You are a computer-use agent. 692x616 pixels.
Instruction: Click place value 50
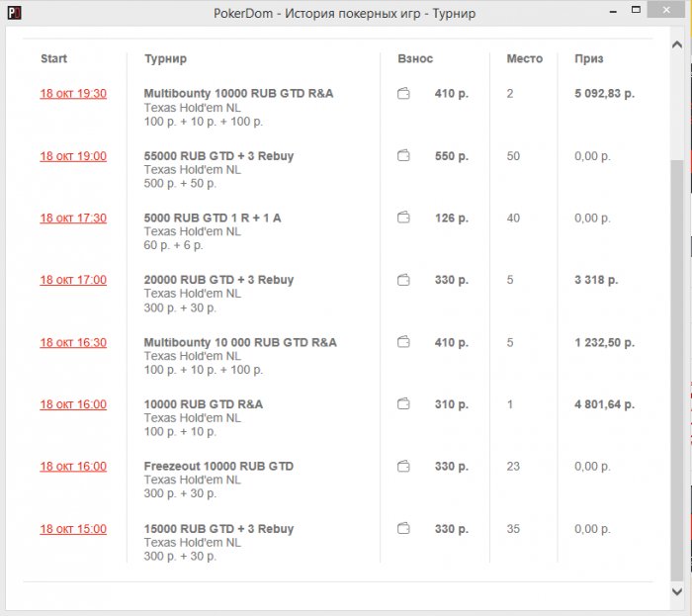point(513,156)
